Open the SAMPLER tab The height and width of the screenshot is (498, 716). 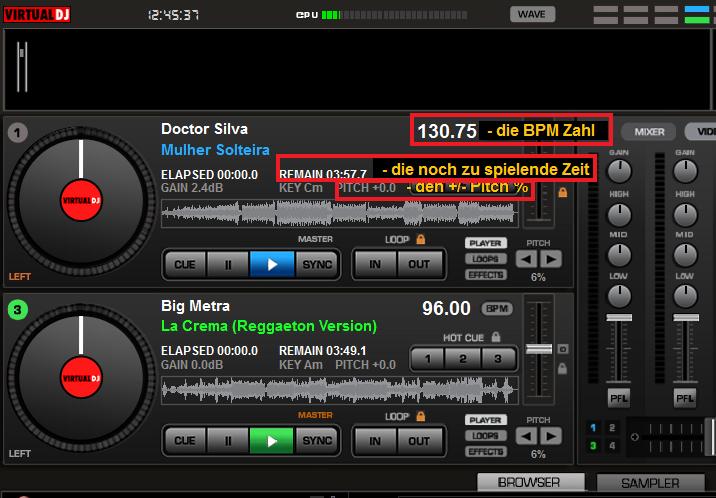coord(650,482)
